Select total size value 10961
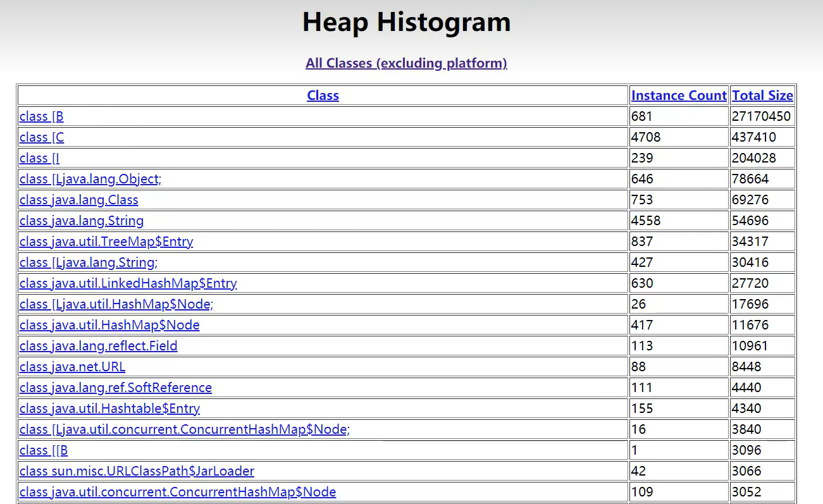The height and width of the screenshot is (504, 823). [750, 346]
